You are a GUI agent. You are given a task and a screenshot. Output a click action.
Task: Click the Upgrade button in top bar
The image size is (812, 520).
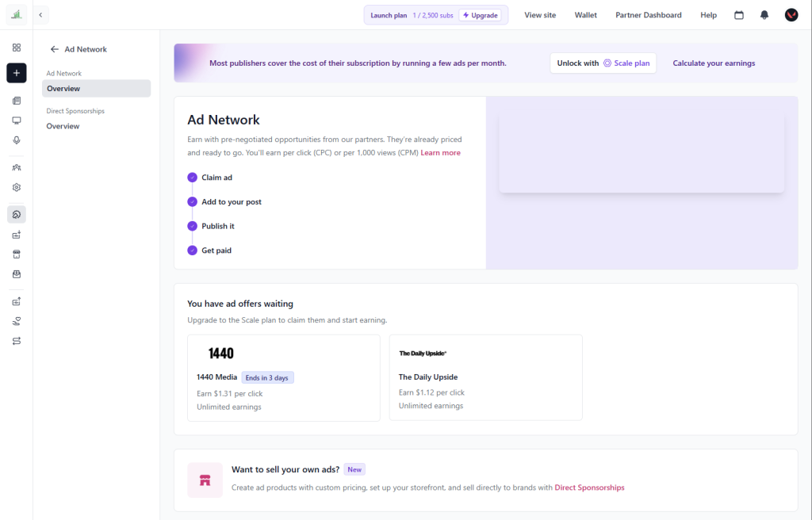point(480,15)
